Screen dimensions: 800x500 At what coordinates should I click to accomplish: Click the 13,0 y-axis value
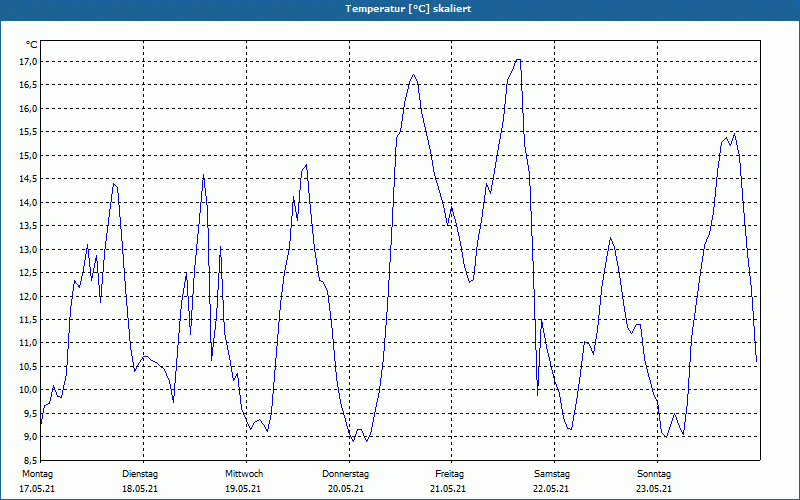[x=28, y=249]
